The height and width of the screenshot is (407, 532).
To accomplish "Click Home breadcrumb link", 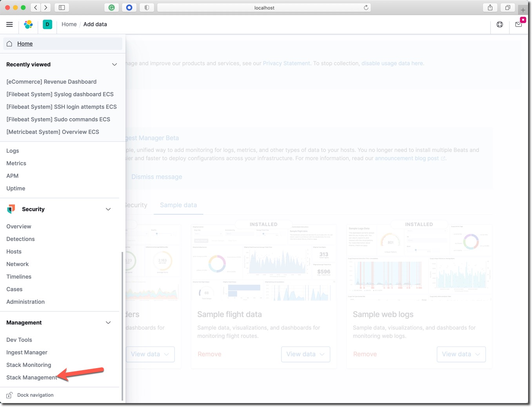I will pos(69,24).
